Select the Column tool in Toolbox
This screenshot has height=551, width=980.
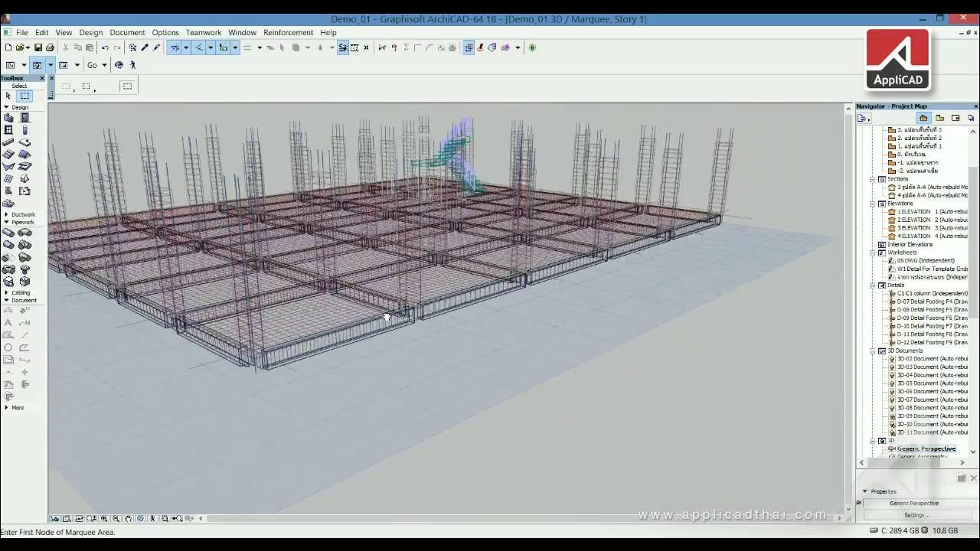(24, 130)
